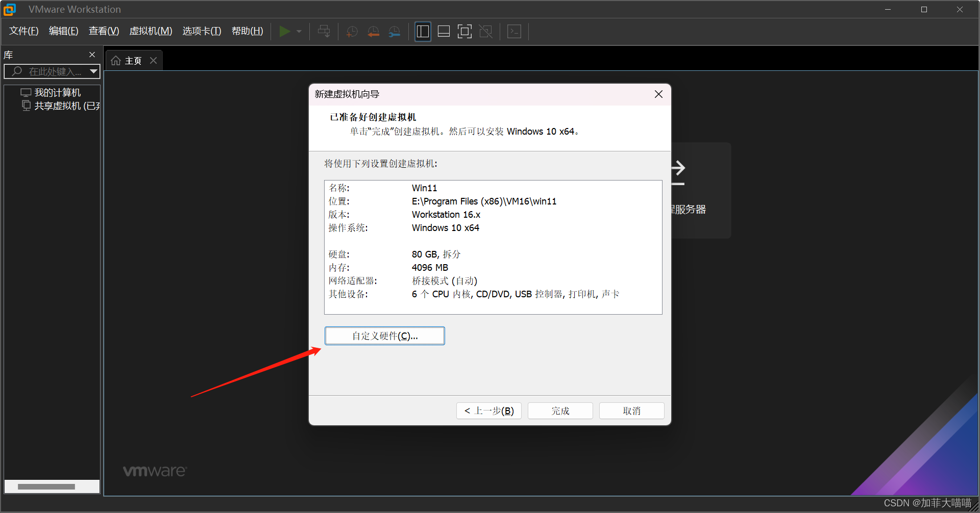The image size is (980, 513).
Task: Select 我的计算机 in the library tree
Action: [57, 92]
